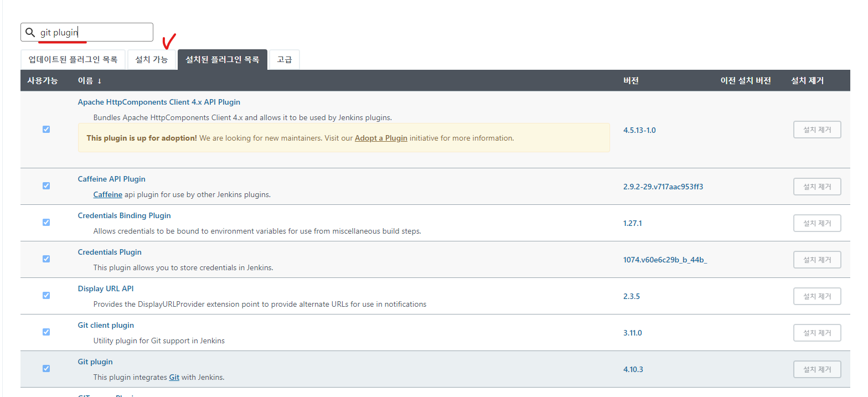The height and width of the screenshot is (397, 868).
Task: Click version 1.27.1 link
Action: tap(633, 223)
